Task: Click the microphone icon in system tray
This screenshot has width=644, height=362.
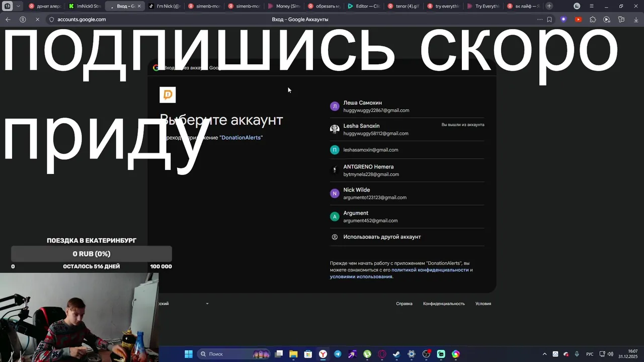Action: [577, 354]
